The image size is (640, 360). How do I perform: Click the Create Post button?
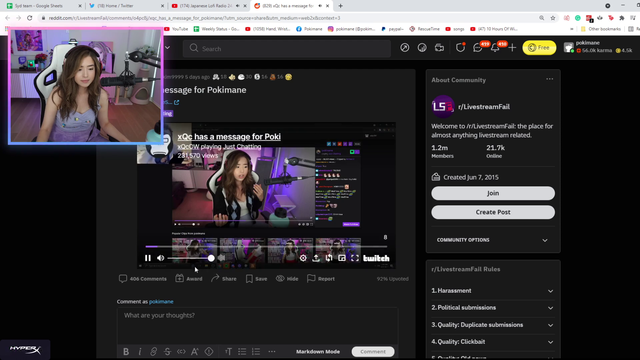click(493, 212)
